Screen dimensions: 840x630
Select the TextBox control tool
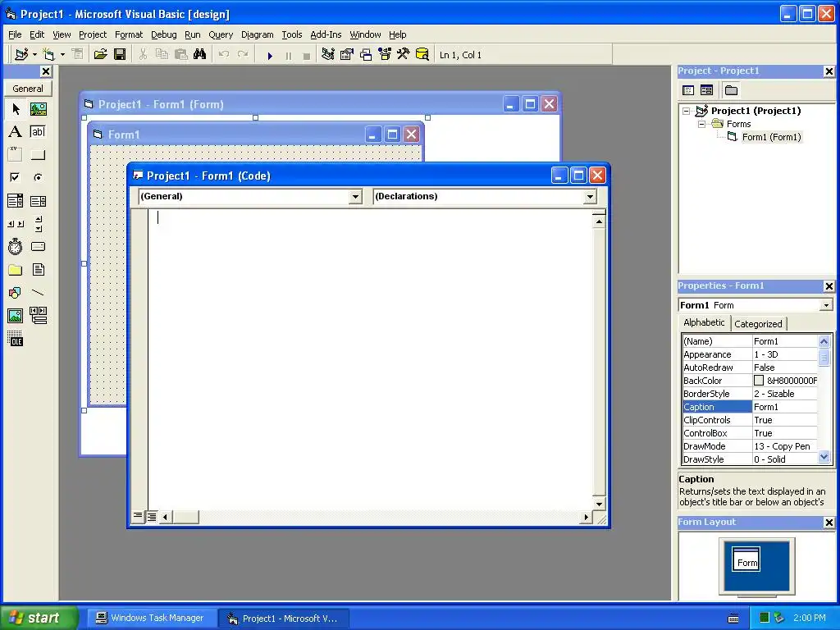[x=38, y=132]
